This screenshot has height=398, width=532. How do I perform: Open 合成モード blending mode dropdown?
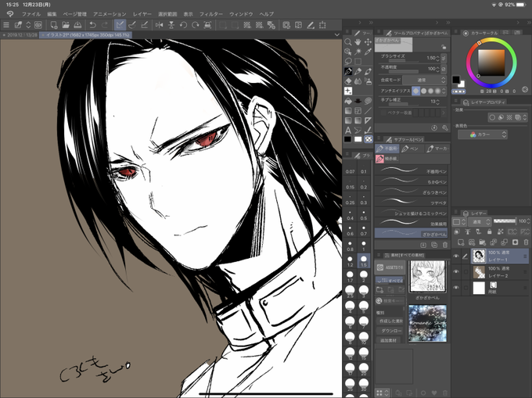point(424,80)
